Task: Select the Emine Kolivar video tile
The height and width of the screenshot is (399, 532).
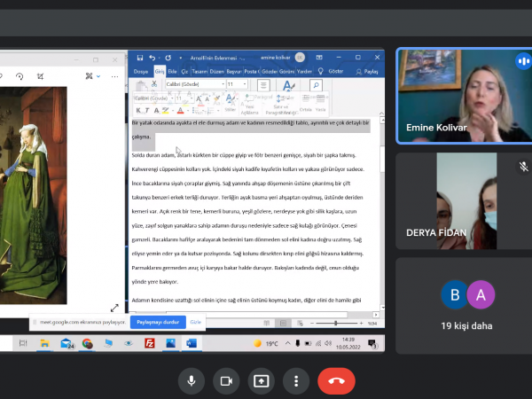Action: 465,96
